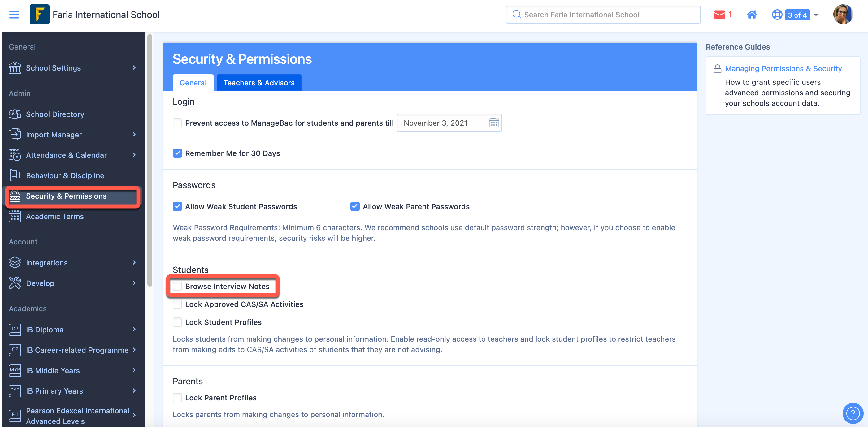The width and height of the screenshot is (868, 427).
Task: Uncheck Remember Me for 30 Days
Action: coord(177,153)
